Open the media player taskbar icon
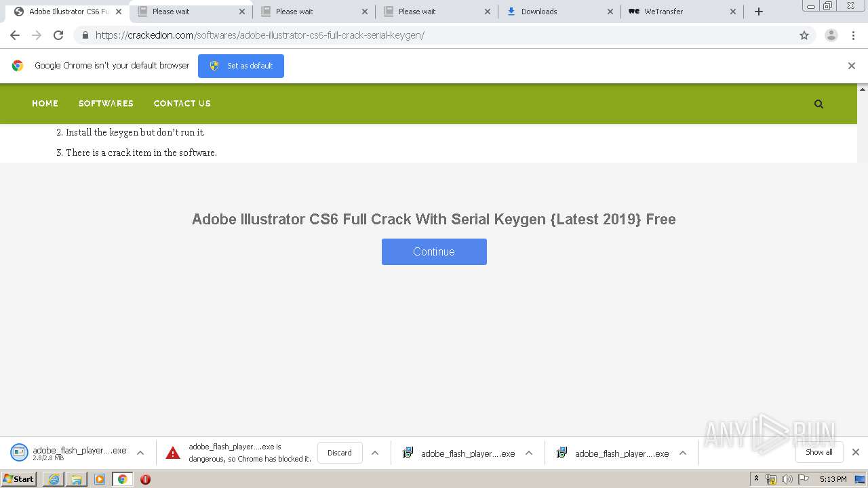This screenshot has width=868, height=488. pyautogui.click(x=100, y=479)
